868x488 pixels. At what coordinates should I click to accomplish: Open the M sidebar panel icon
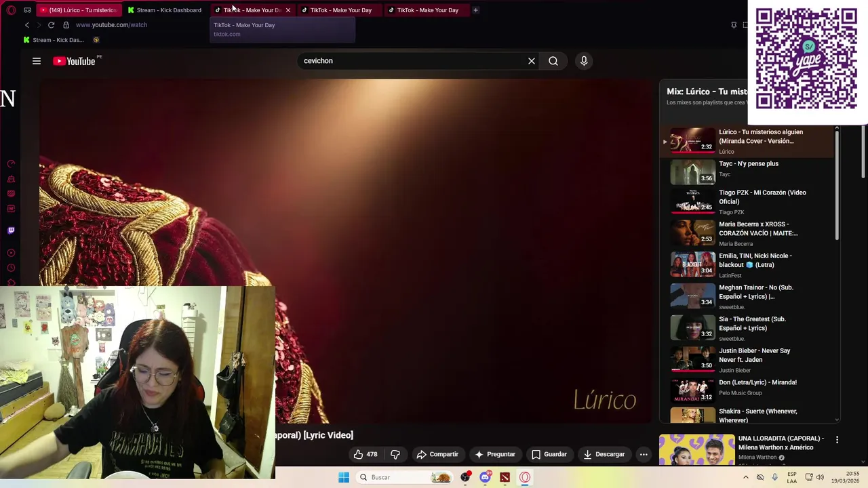[11, 209]
